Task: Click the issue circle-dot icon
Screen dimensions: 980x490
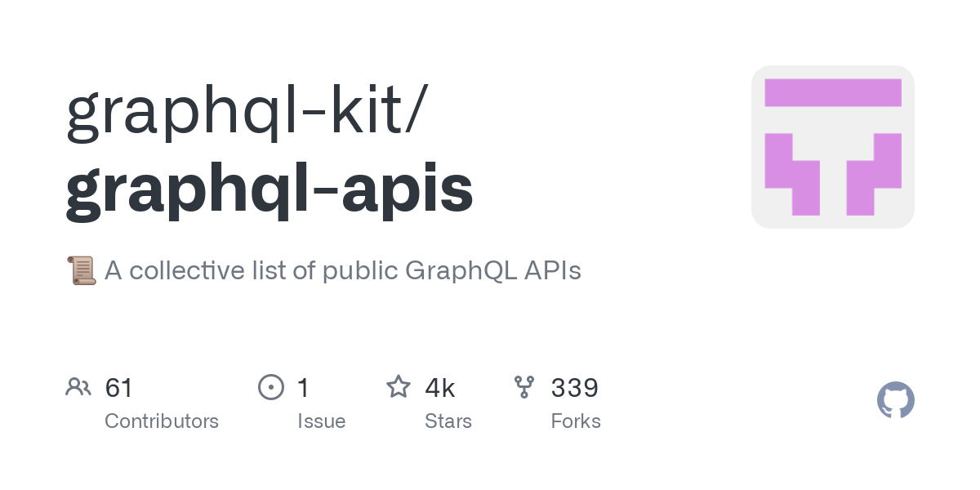Action: coord(270,387)
